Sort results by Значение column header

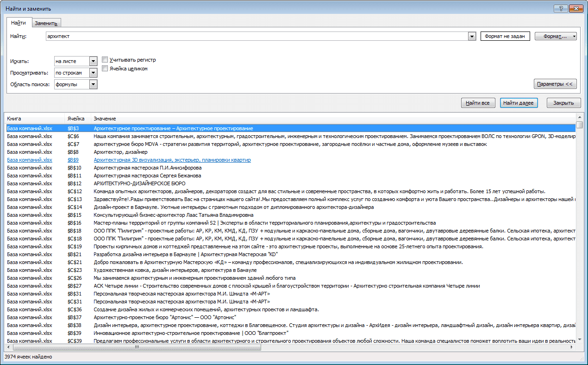333,119
